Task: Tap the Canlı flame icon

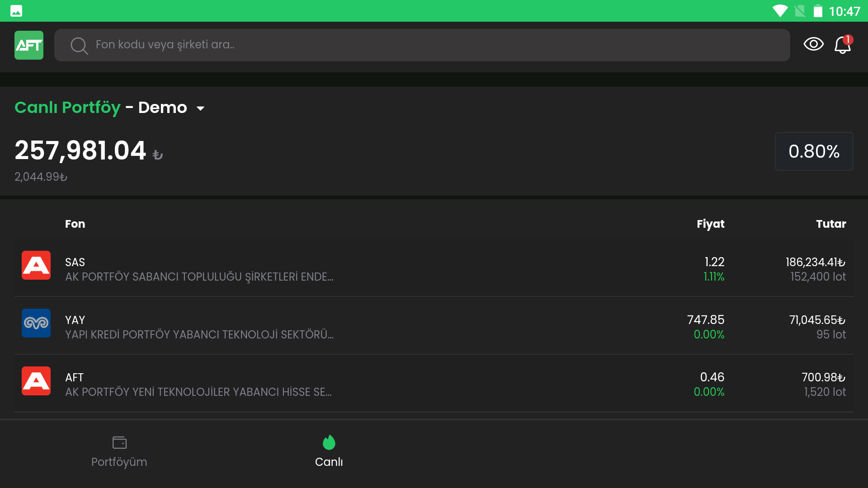Action: coord(329,442)
